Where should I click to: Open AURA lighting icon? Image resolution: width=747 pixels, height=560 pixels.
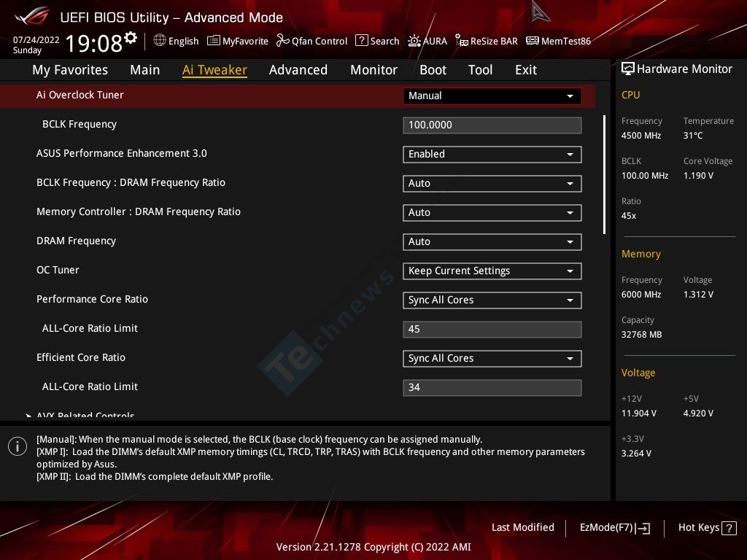pos(414,41)
